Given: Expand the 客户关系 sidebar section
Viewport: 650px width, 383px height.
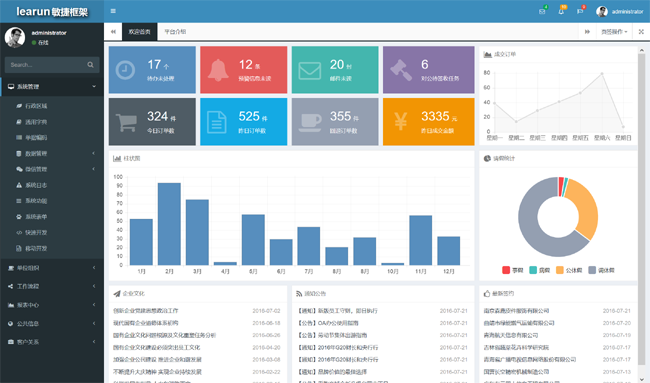Looking at the screenshot, I should (x=52, y=342).
